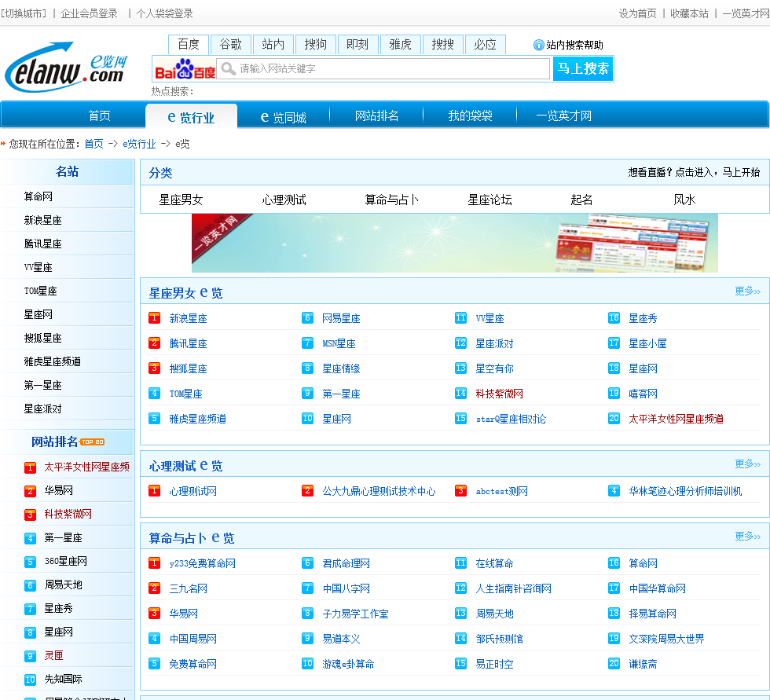Select the 雅虎 search engine tab
This screenshot has width=770, height=700.
click(x=400, y=45)
